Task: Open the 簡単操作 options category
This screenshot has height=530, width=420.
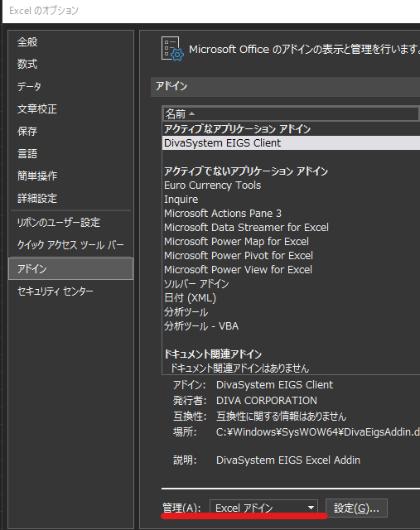Action: coord(70,176)
